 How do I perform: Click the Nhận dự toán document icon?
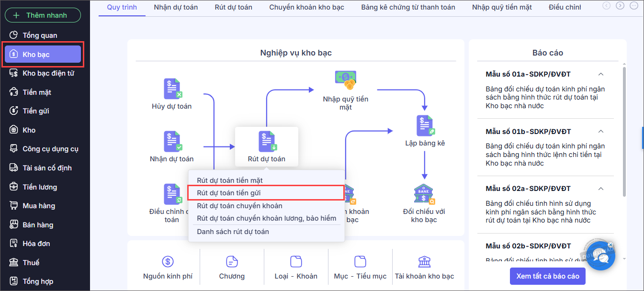pyautogui.click(x=172, y=142)
